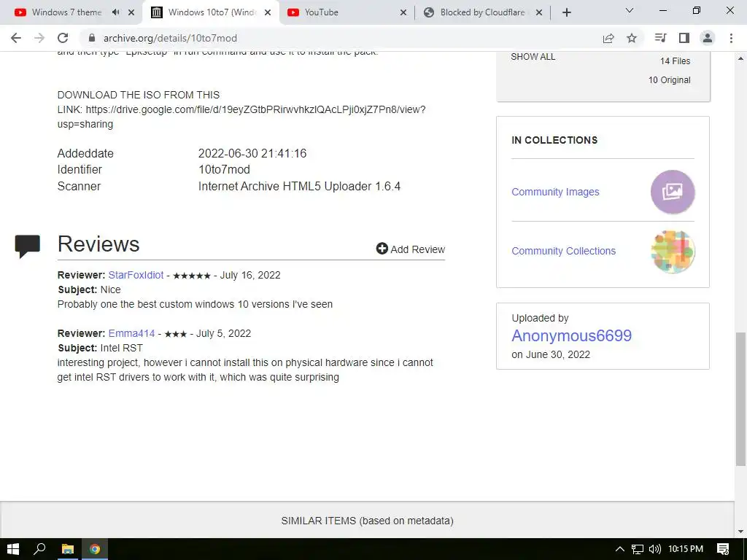Open the Windows Start menu
This screenshot has width=747, height=560.
coord(13,549)
